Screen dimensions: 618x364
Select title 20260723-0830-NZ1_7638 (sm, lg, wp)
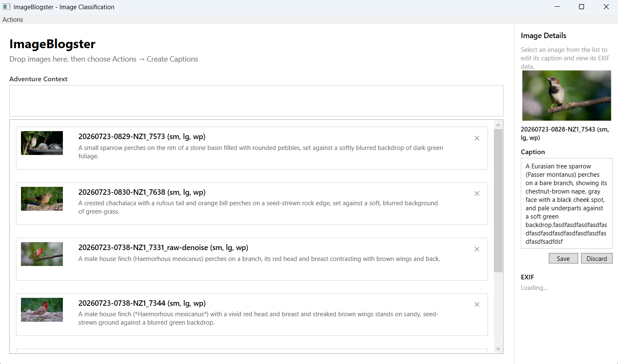142,192
